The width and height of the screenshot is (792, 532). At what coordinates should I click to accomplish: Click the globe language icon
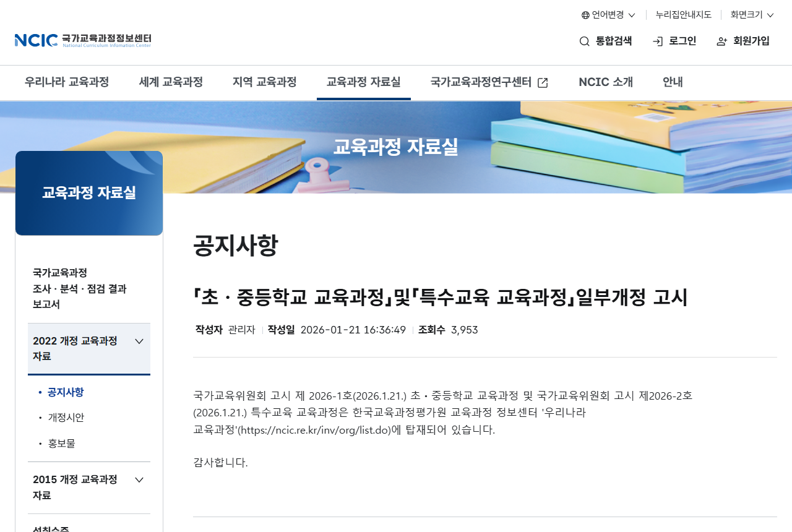point(585,15)
